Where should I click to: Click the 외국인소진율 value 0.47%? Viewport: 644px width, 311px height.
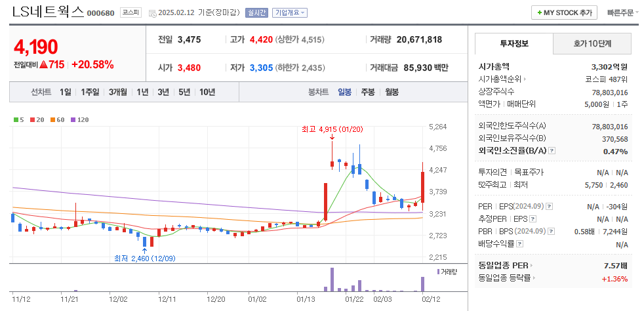(616, 151)
